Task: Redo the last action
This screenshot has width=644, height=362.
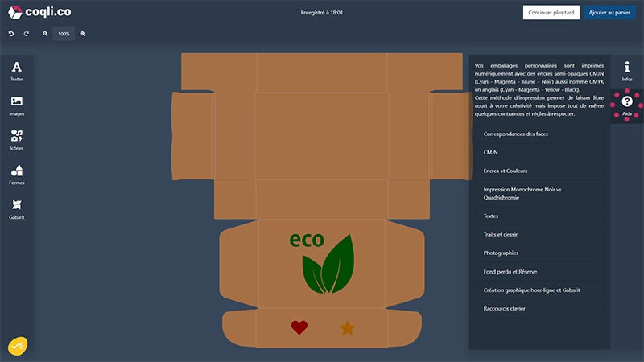Action: 27,34
